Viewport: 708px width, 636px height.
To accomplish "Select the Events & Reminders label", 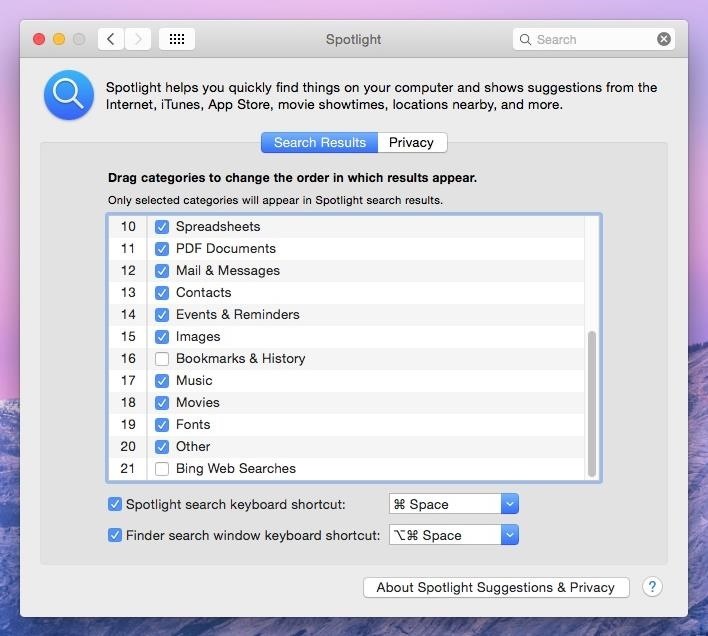I will (x=238, y=315).
